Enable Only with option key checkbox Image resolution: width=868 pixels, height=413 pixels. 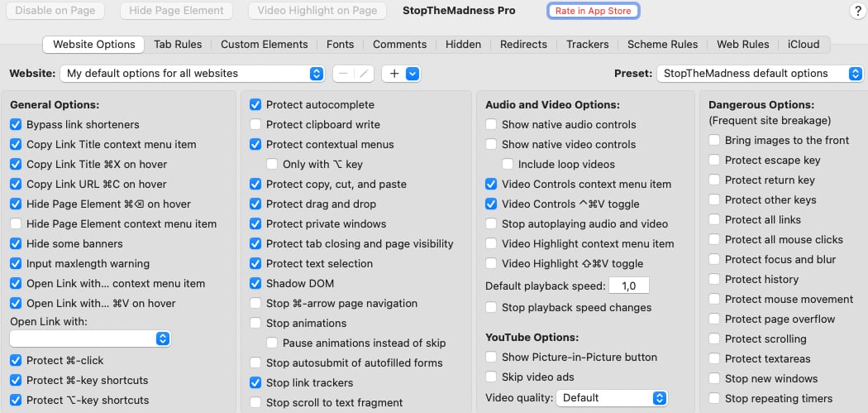(272, 164)
